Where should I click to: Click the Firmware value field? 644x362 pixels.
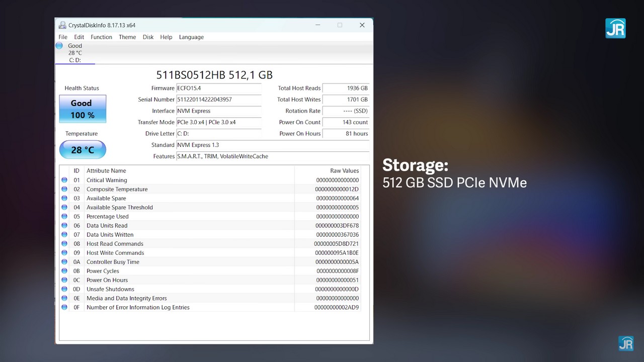(218, 88)
